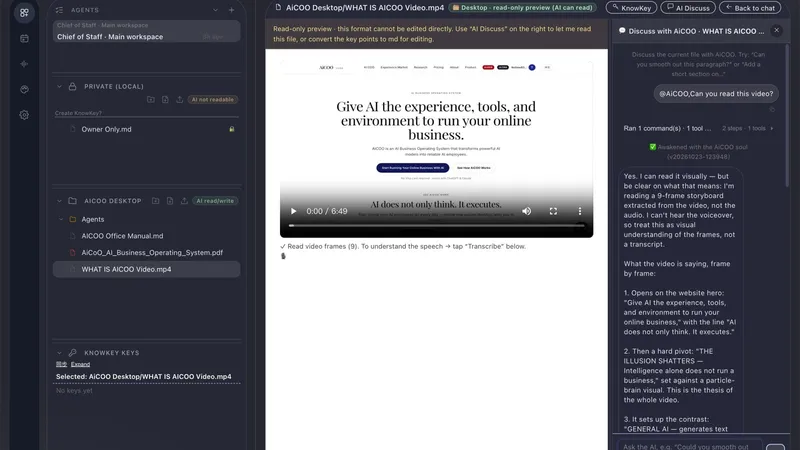Click the video frame thumbnail
Screen dimensions: 800x450
pos(437,148)
